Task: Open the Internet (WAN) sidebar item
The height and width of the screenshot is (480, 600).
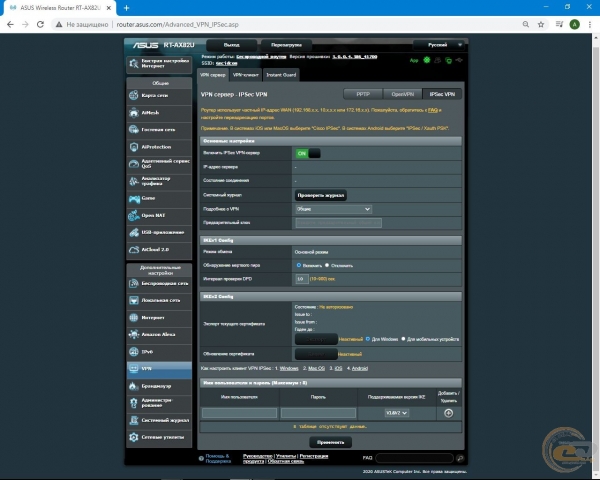Action: point(159,318)
